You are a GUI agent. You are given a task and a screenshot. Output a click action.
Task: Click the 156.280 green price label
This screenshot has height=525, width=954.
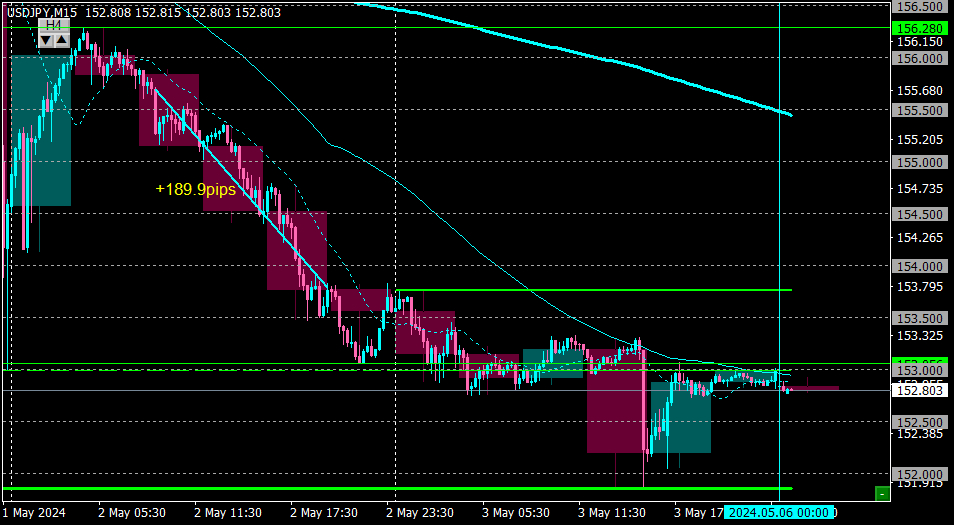click(920, 28)
